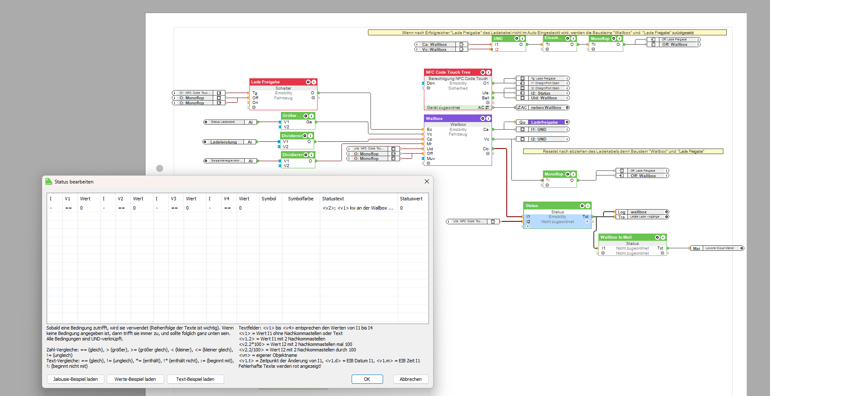Click info icon of Status block

coord(588,206)
